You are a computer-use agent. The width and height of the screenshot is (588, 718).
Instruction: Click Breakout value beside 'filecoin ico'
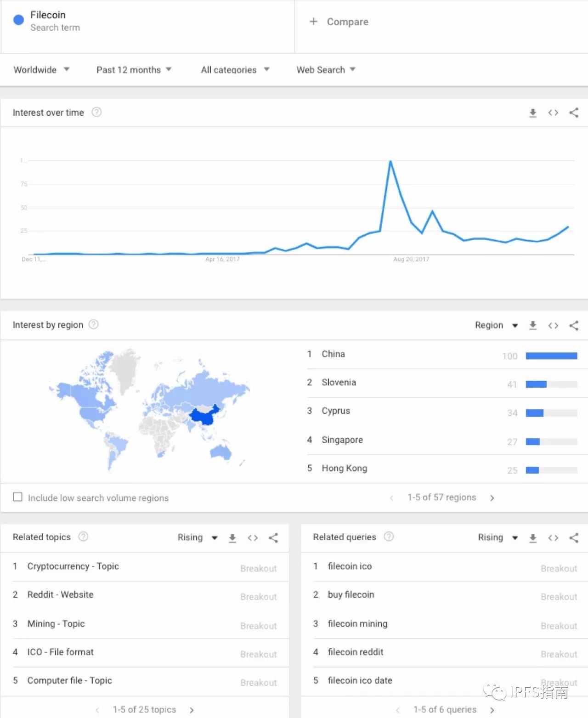coord(559,568)
